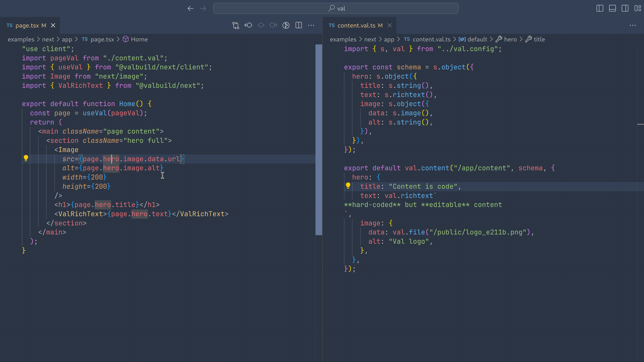This screenshot has height=362, width=644.
Task: Open more actions for content.val.ts editor
Action: click(x=633, y=25)
